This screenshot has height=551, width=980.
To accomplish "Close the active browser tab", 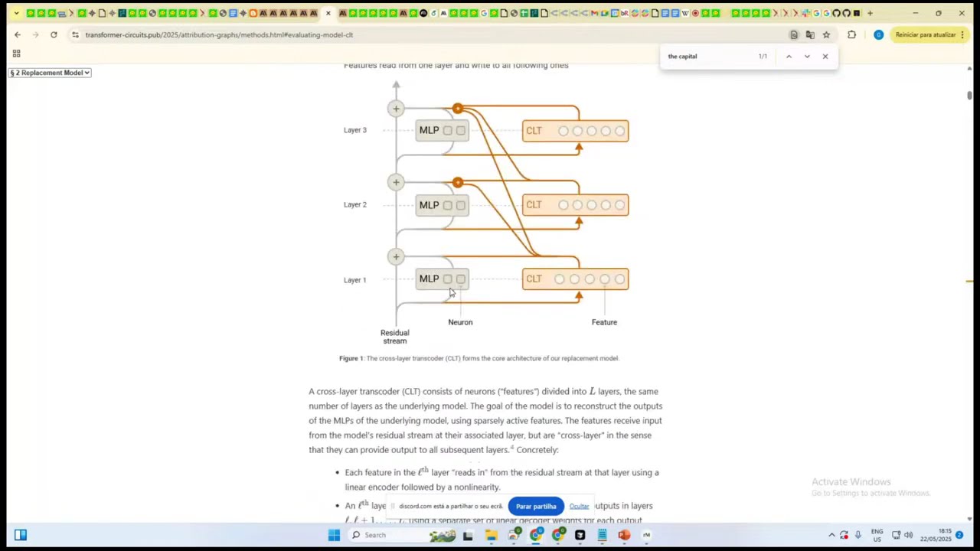I will [328, 13].
